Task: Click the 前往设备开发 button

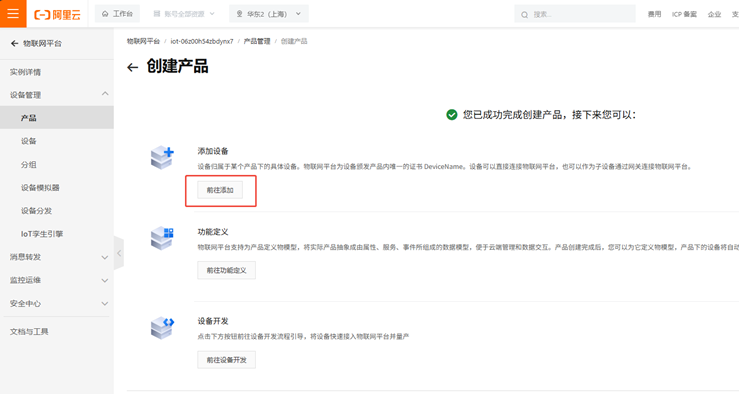Action: (x=226, y=360)
